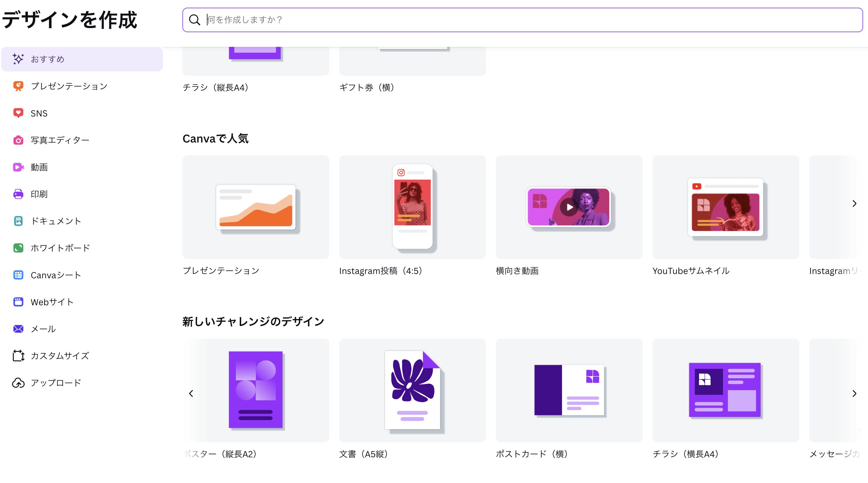
Task: Click the SNS heart icon
Action: pyautogui.click(x=18, y=113)
